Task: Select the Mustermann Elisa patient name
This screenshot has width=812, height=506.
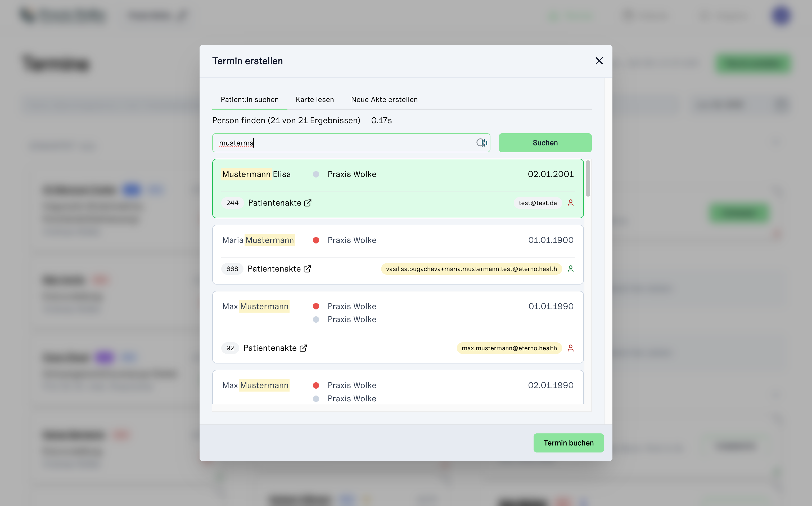Action: 256,174
